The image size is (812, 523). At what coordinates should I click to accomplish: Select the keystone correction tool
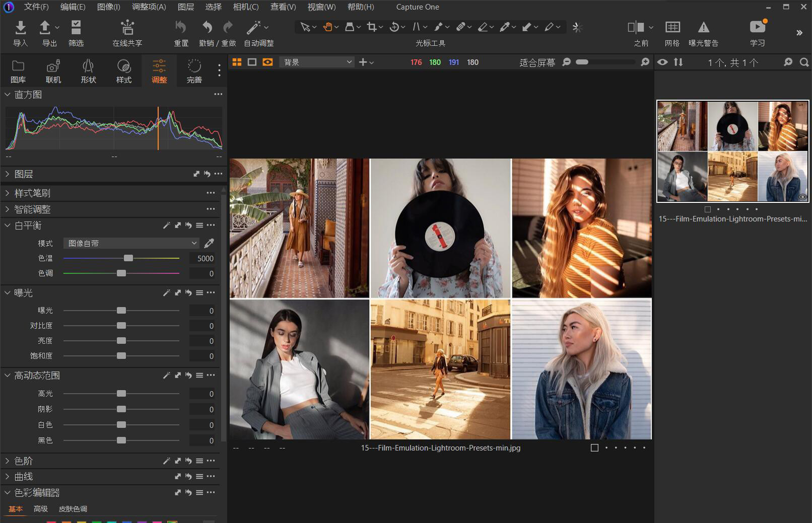417,27
